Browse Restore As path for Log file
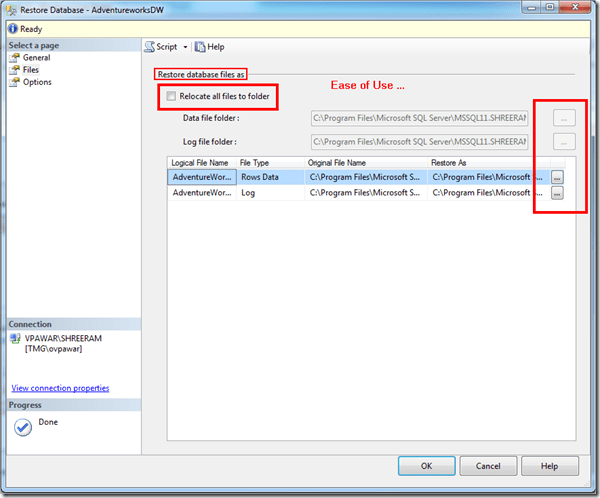600x498 pixels. pos(557,193)
